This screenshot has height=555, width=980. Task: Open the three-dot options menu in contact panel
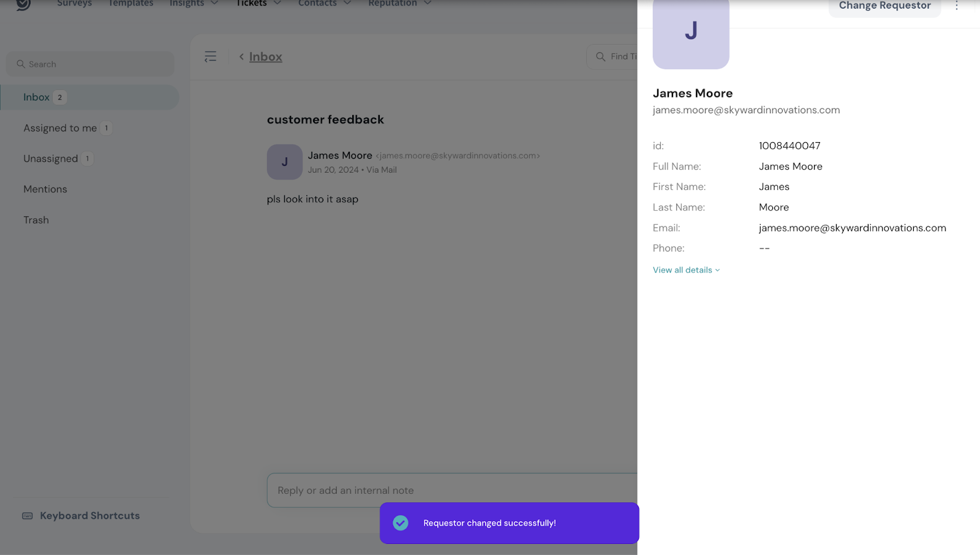[x=956, y=6]
